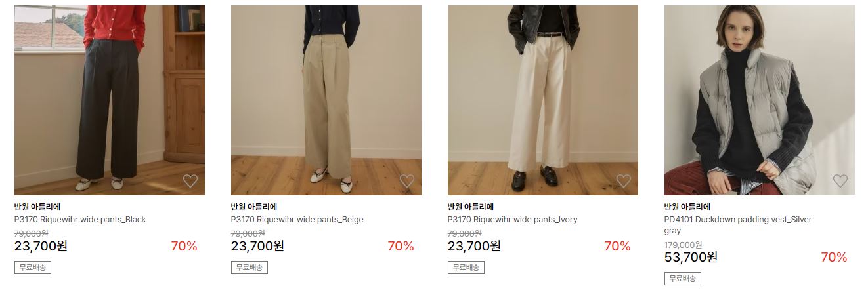Open P3170 Riquewihr wide pants_Ivory title
This screenshot has width=868, height=299.
pos(513,220)
